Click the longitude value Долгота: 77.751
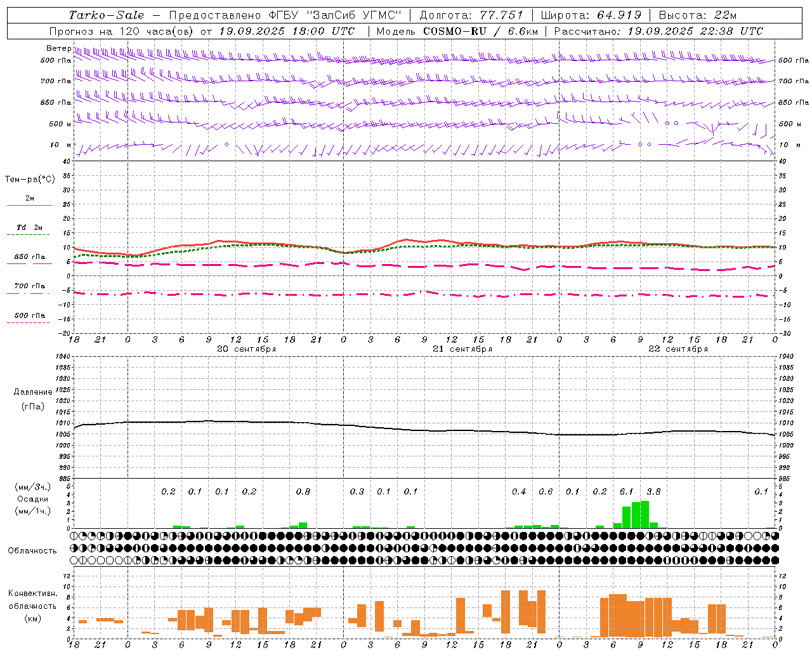 pos(471,15)
